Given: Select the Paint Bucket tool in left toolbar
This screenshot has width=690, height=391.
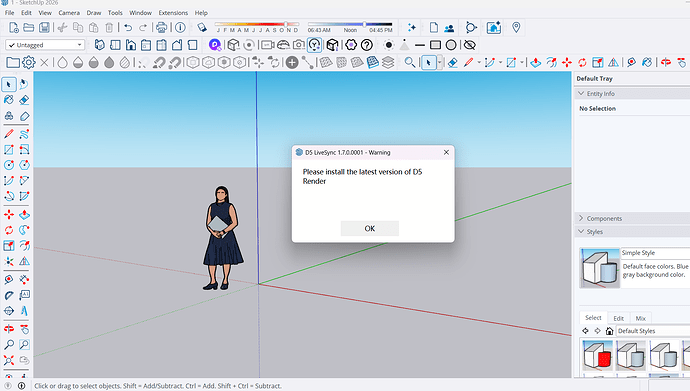Looking at the screenshot, I should point(8,100).
